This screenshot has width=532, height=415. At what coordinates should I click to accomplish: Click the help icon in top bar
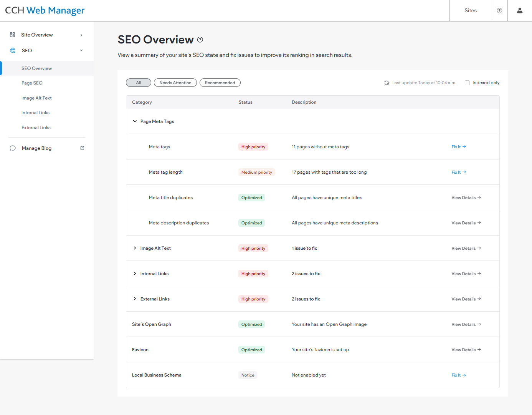pos(499,11)
